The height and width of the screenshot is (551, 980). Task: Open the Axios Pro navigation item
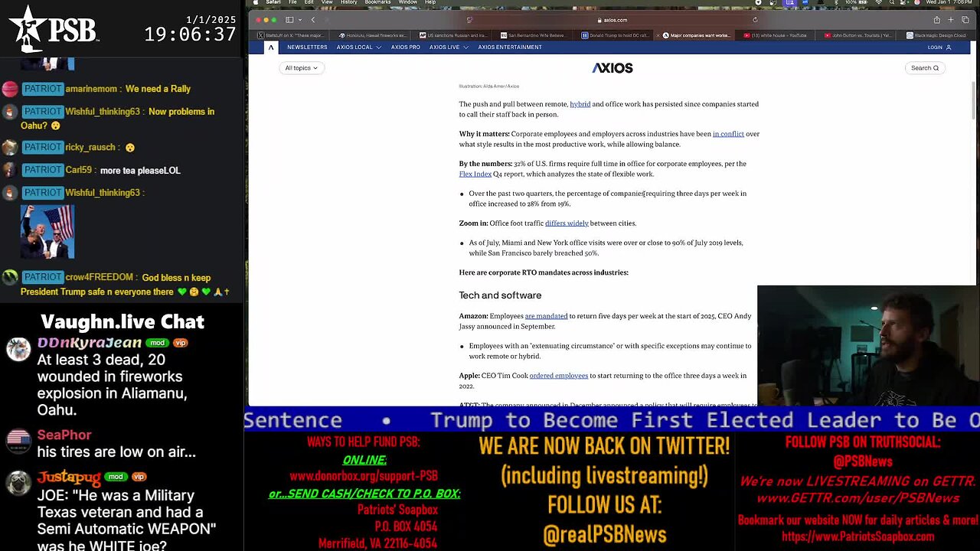(x=405, y=47)
